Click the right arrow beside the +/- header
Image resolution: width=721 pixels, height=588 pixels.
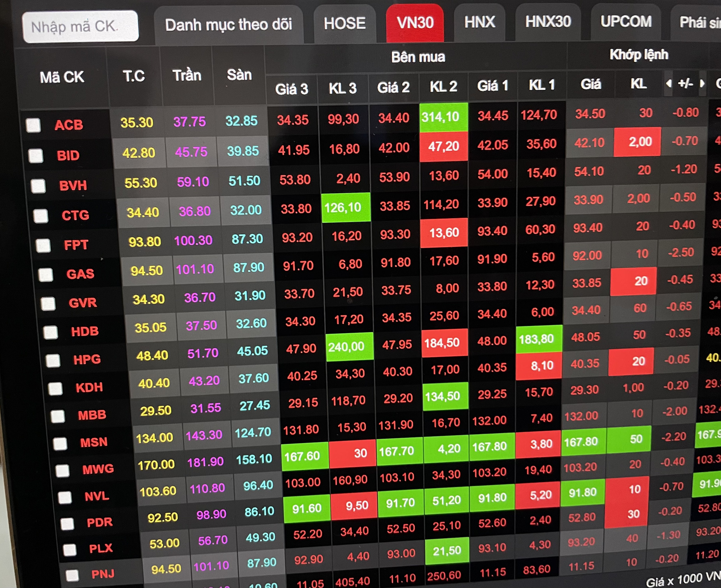(x=702, y=84)
